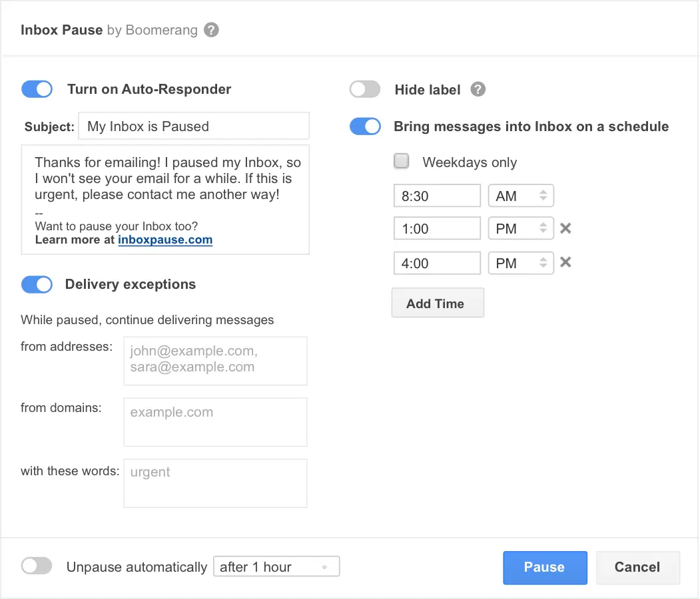This screenshot has width=700, height=599.
Task: Open AM/PM dropdown for 8:30 time
Action: pos(521,196)
